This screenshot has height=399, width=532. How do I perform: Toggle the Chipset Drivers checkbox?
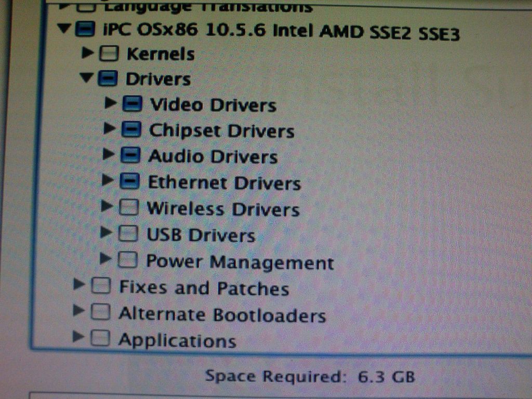point(131,129)
